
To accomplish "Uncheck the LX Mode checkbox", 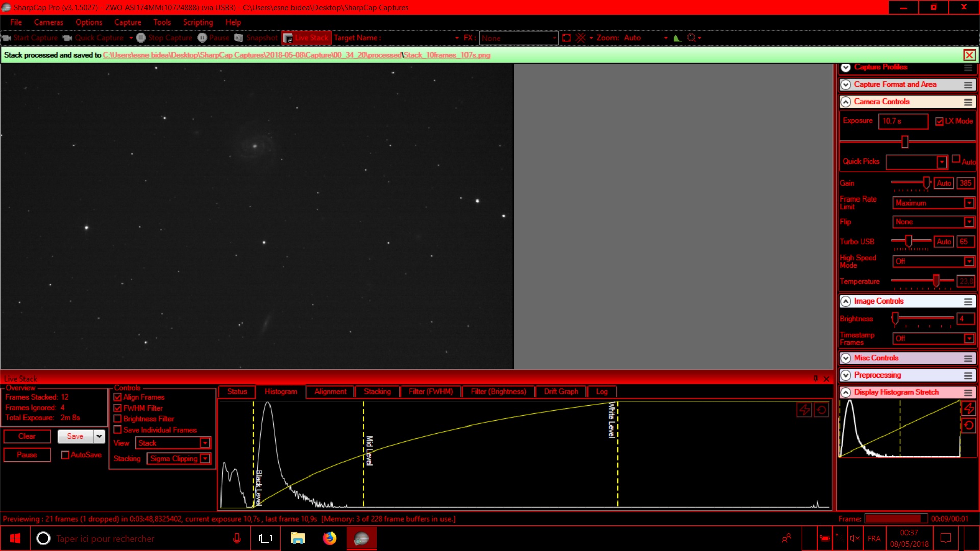I will tap(939, 121).
